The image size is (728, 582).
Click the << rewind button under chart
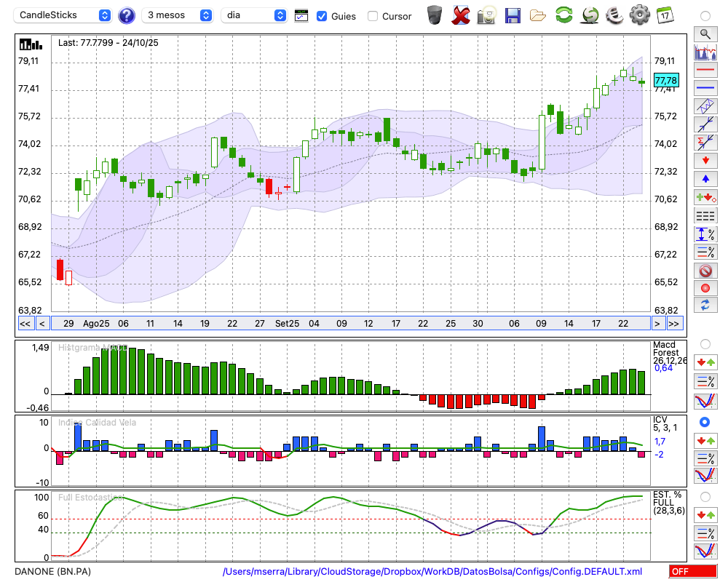pyautogui.click(x=25, y=324)
